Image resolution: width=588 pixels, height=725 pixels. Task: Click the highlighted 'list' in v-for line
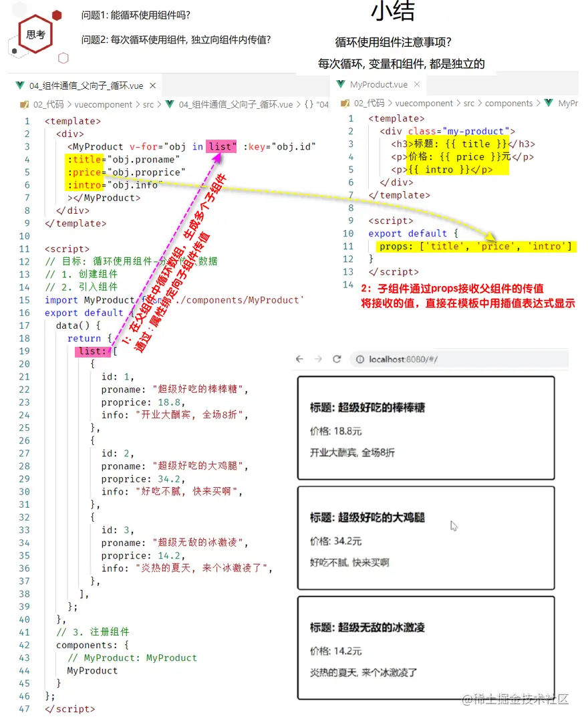point(221,146)
